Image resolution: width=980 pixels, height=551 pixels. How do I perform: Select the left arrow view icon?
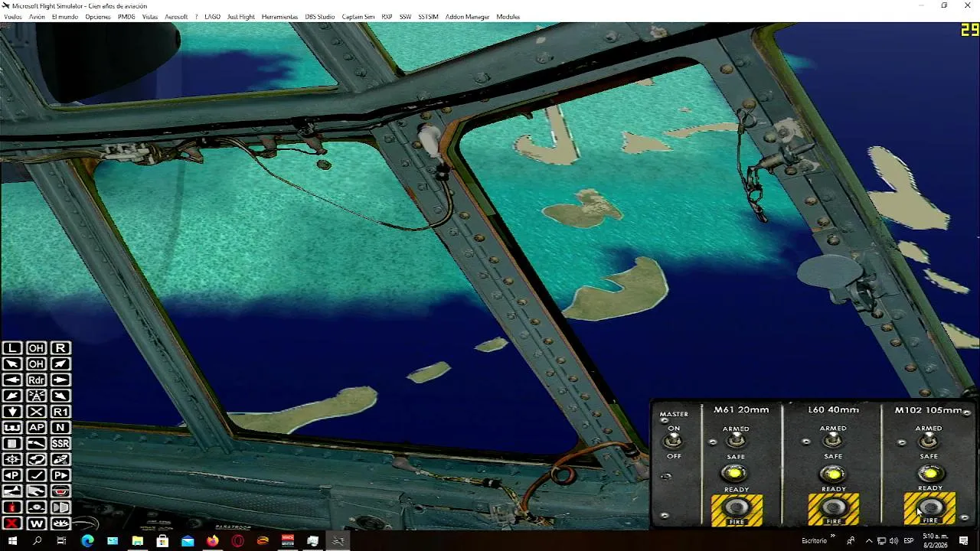[12, 380]
